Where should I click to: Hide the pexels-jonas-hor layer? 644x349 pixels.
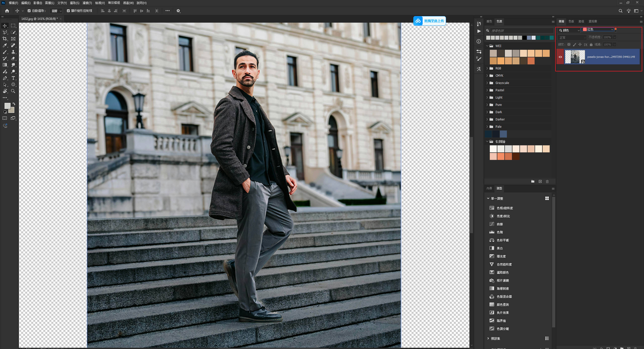click(560, 57)
